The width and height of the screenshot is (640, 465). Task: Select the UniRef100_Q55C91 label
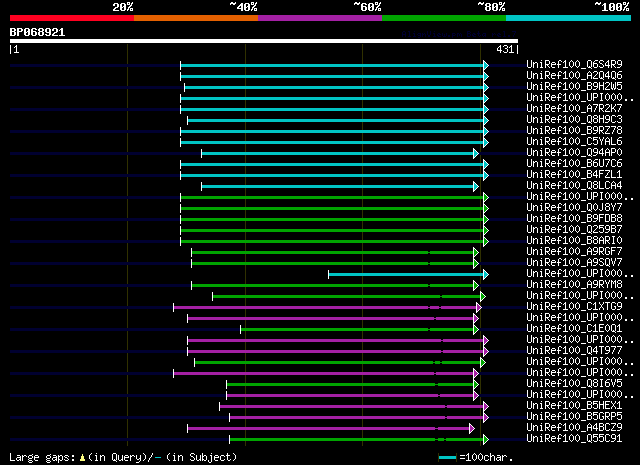[x=574, y=439]
